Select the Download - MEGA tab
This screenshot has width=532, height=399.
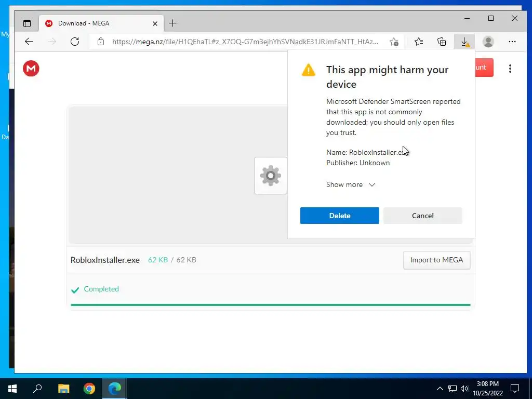101,23
